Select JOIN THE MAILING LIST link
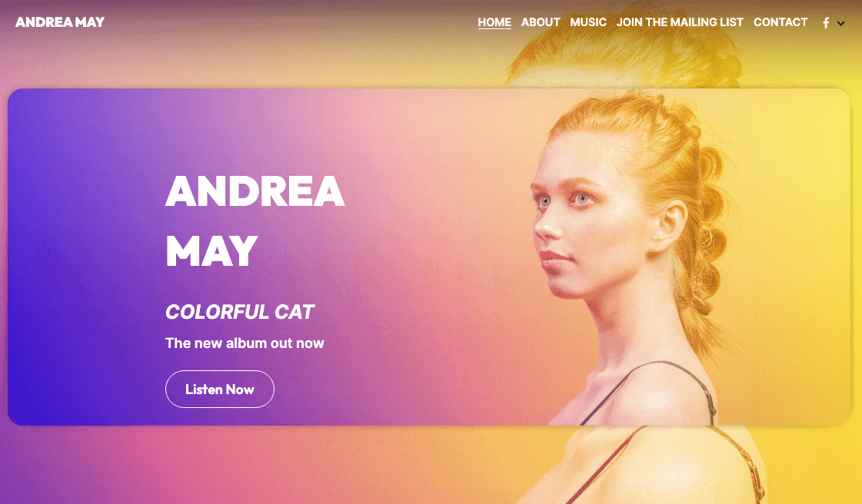The width and height of the screenshot is (862, 504). pyautogui.click(x=680, y=22)
